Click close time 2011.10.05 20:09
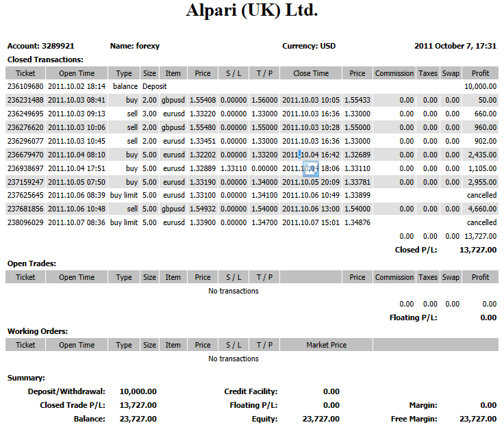504x427 pixels. 311,182
